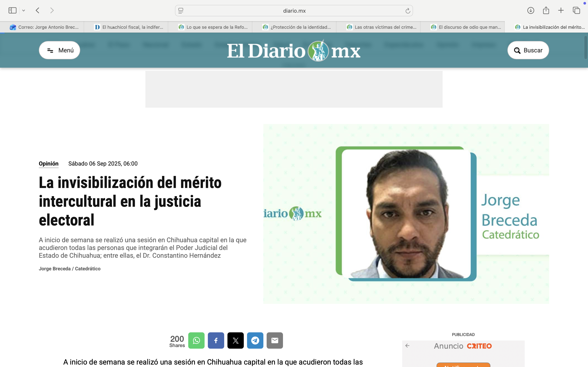Open new tab with plus icon
Screen dimensions: 588x367
pyautogui.click(x=561, y=10)
